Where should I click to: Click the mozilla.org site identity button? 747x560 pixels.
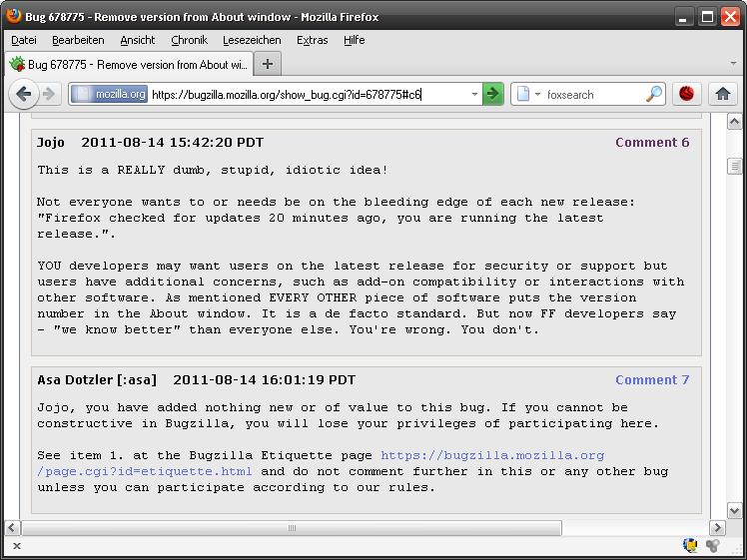(109, 94)
